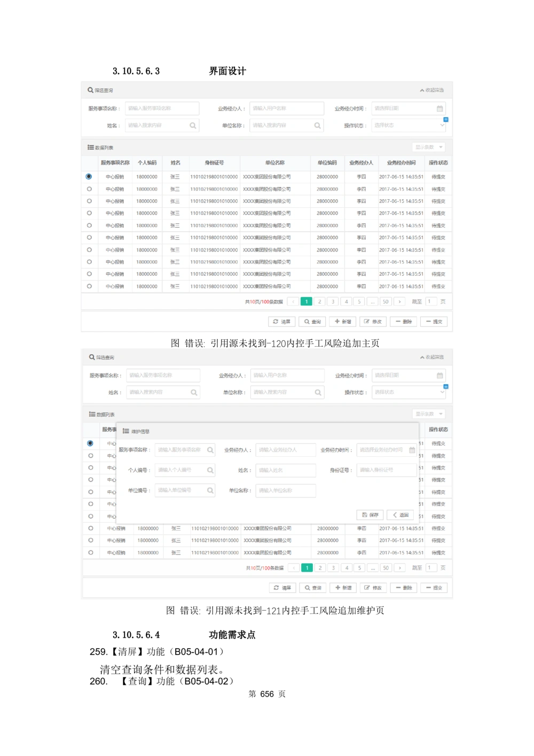Click 修改 edit button in upper screen

tap(373, 322)
